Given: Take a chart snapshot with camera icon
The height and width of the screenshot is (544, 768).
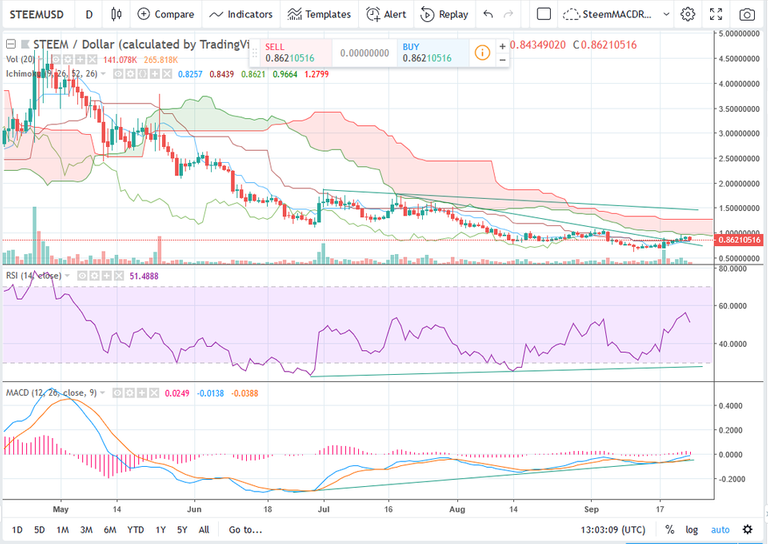Looking at the screenshot, I should pyautogui.click(x=746, y=14).
